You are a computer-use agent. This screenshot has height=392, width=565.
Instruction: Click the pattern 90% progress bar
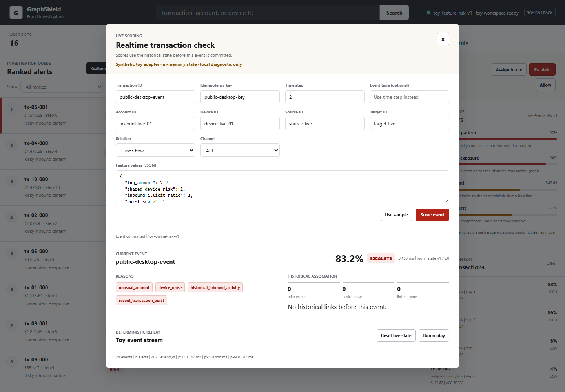pos(508,139)
